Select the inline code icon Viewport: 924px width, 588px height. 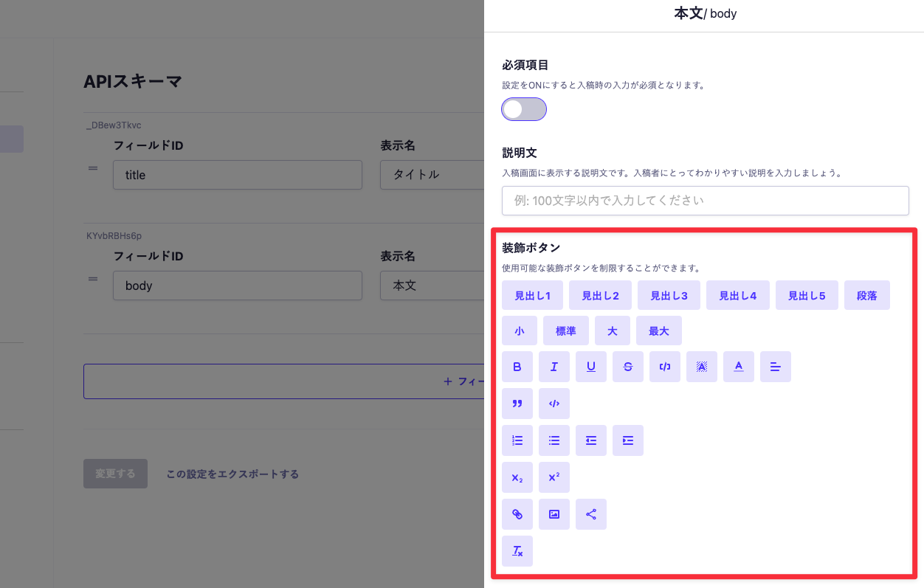(665, 367)
